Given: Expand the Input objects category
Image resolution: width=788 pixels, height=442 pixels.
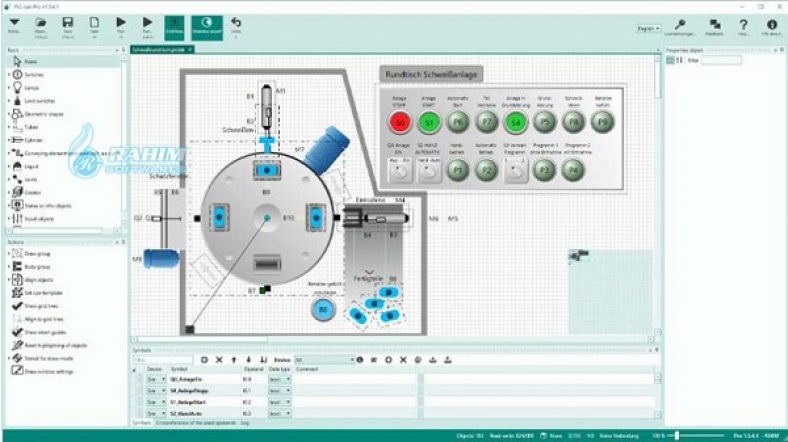Looking at the screenshot, I should 9,218.
